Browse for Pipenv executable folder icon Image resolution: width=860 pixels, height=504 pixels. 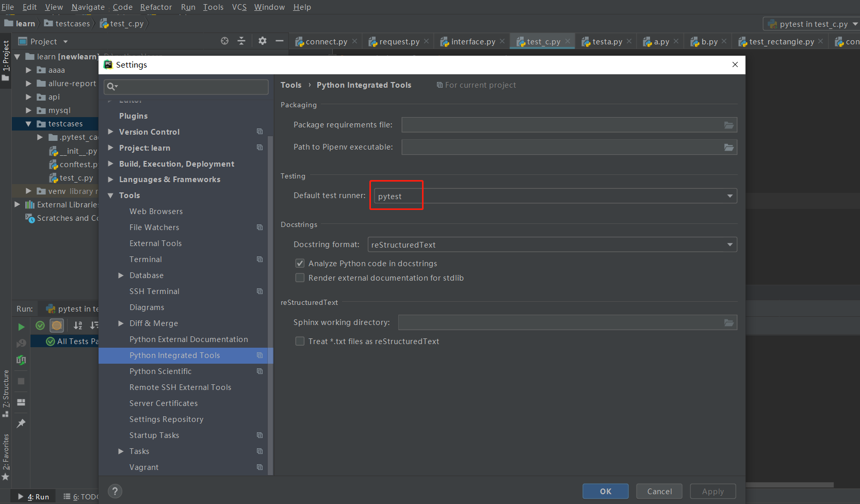click(729, 147)
